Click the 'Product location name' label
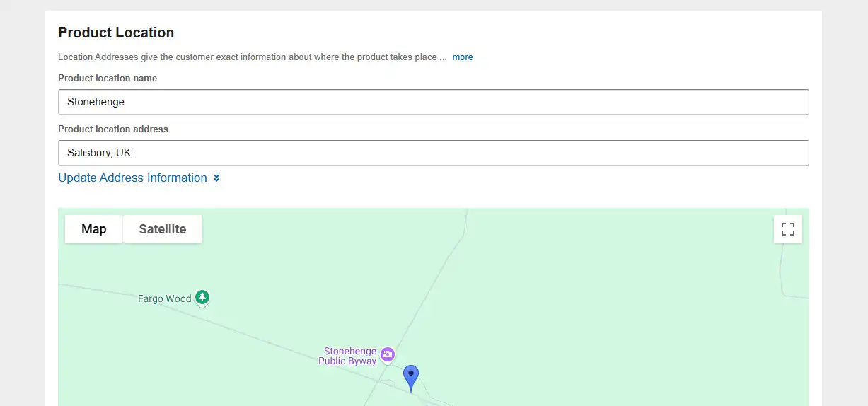This screenshot has height=406, width=868. (108, 78)
